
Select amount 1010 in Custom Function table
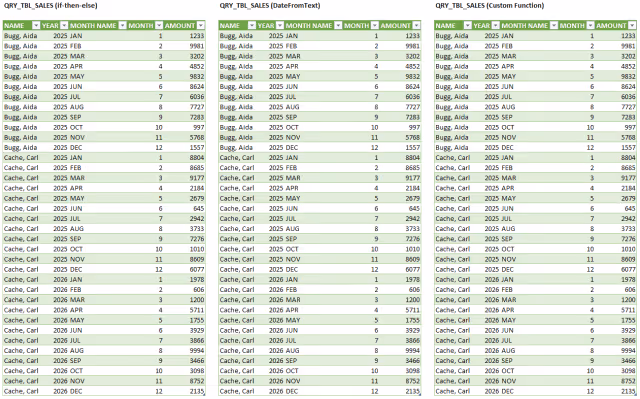coord(628,249)
